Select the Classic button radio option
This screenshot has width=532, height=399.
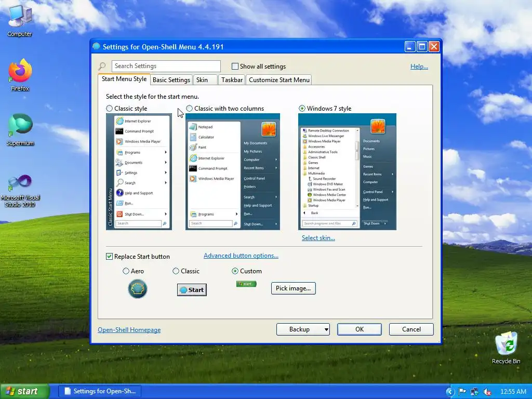(x=176, y=271)
